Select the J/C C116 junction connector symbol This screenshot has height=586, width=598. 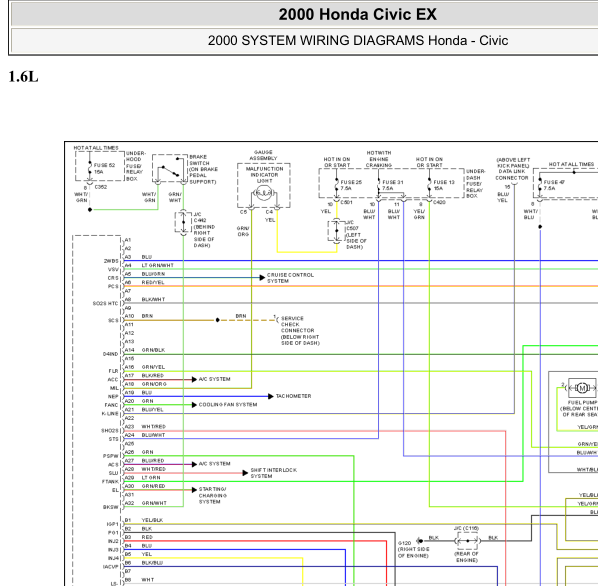tap(468, 541)
